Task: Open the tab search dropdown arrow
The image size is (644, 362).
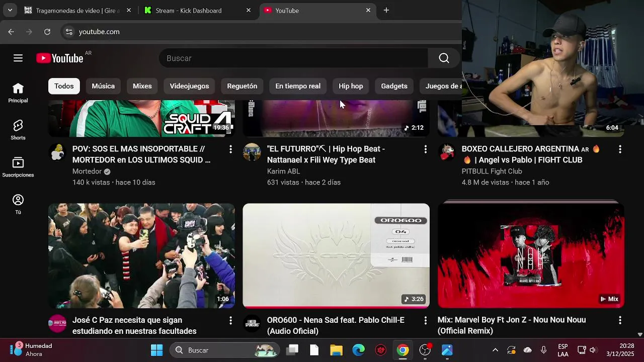Action: coord(10,10)
